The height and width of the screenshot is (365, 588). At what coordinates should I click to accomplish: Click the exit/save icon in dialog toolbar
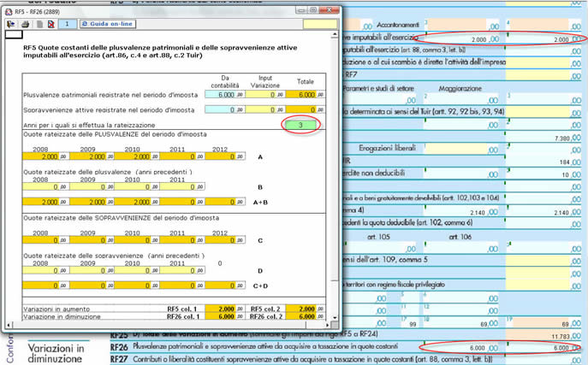(11, 25)
